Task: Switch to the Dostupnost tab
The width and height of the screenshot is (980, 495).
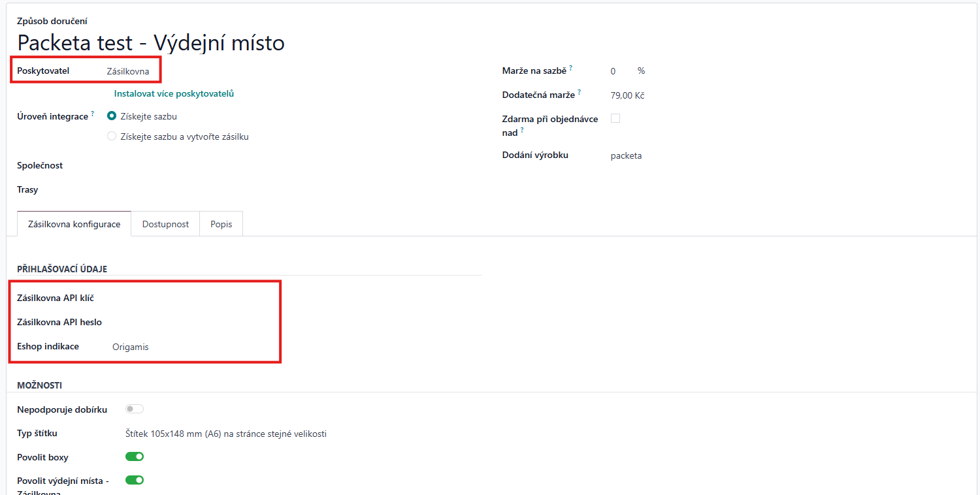Action: tap(165, 224)
